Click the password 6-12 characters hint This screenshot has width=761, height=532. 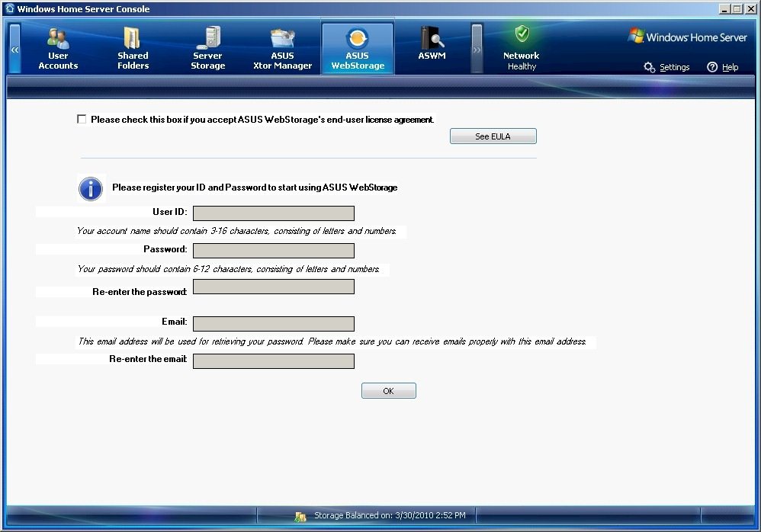point(228,268)
